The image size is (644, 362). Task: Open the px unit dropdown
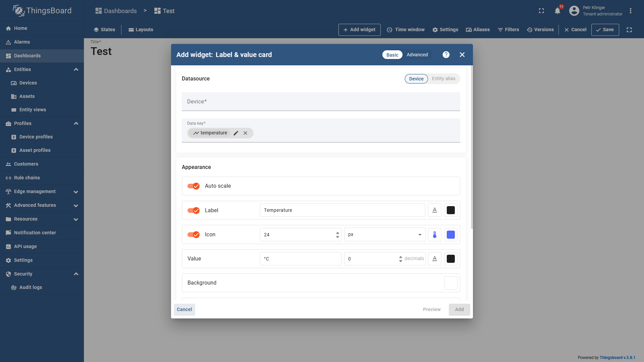point(384,234)
